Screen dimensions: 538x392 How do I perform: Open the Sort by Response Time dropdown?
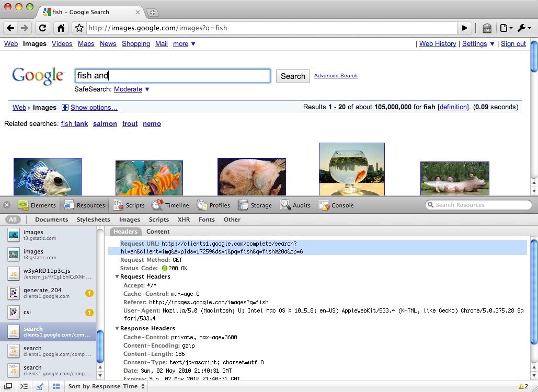point(106,386)
